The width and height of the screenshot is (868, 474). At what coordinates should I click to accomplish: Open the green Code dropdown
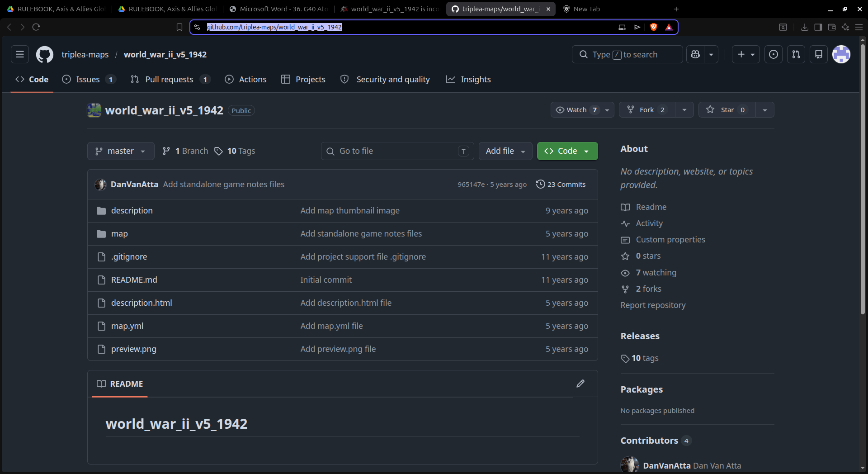pos(567,151)
